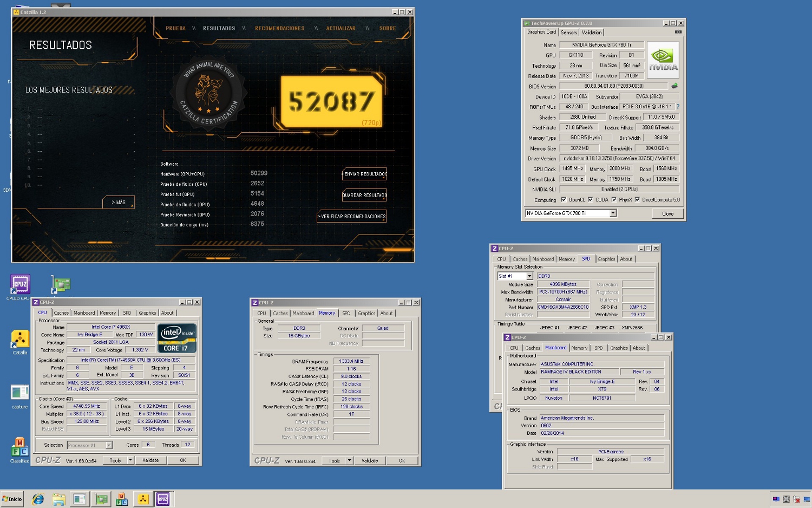Click the GPU-Z screenshot camera icon
The width and height of the screenshot is (812, 508).
[678, 32]
